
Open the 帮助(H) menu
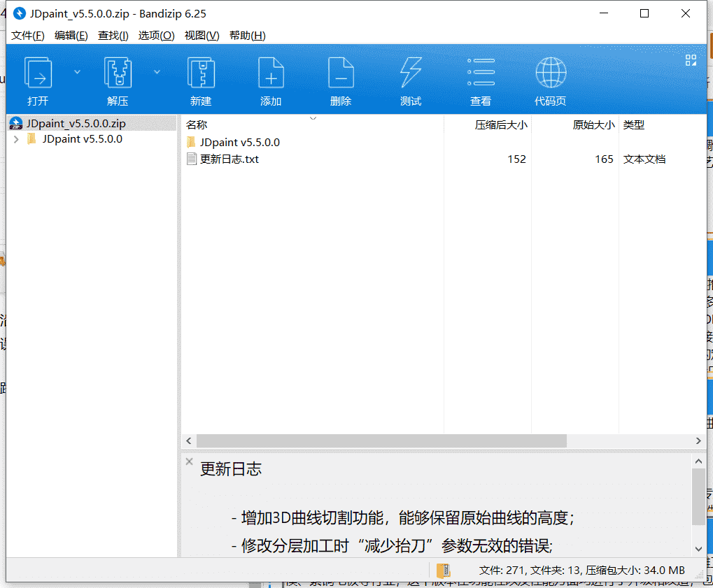[248, 36]
